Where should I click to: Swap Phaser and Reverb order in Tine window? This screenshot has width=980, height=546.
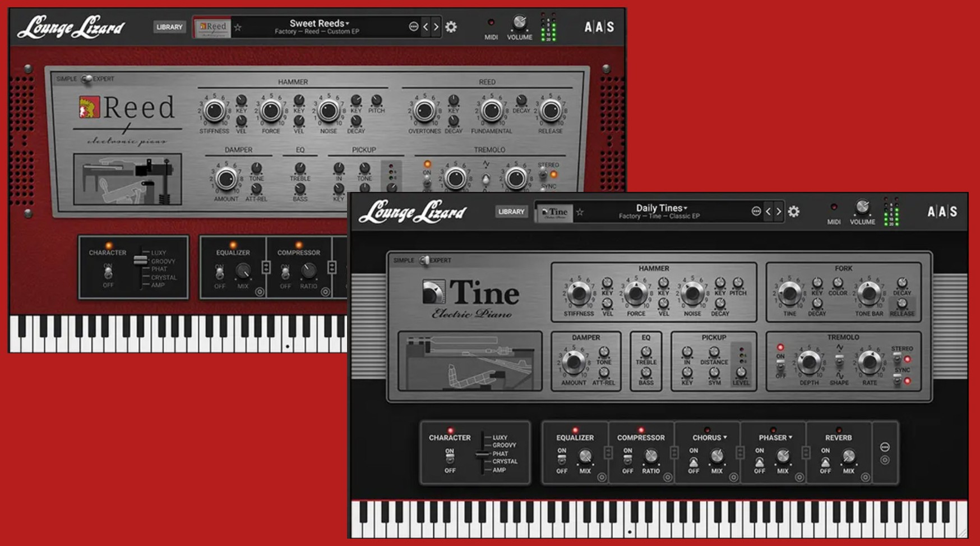point(806,452)
